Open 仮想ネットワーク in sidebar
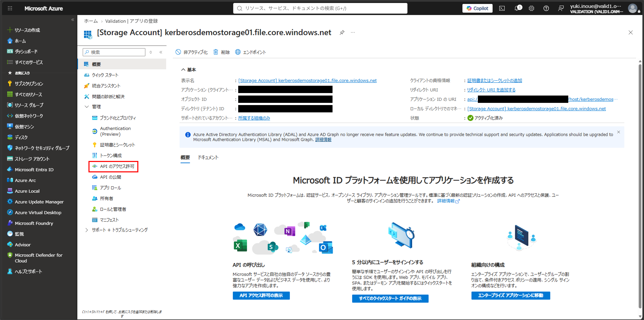Viewport: 644px width, 320px height. point(25,116)
